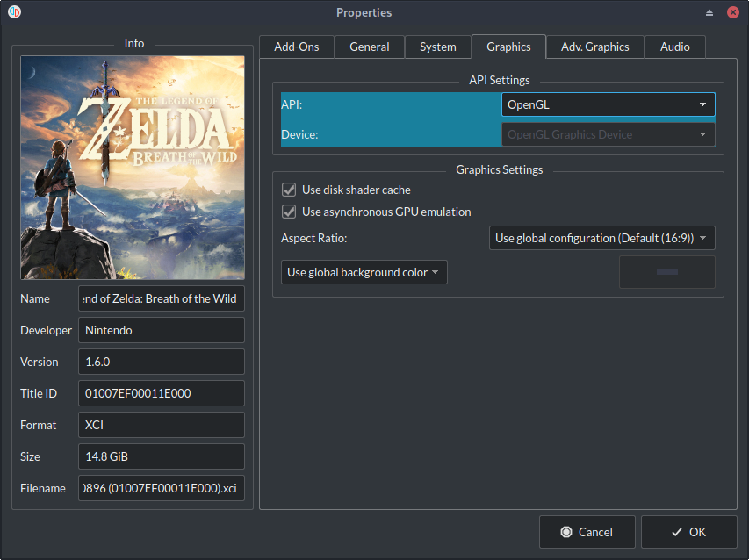This screenshot has height=560, width=749.
Task: Select the Graphics tab
Action: 508,47
